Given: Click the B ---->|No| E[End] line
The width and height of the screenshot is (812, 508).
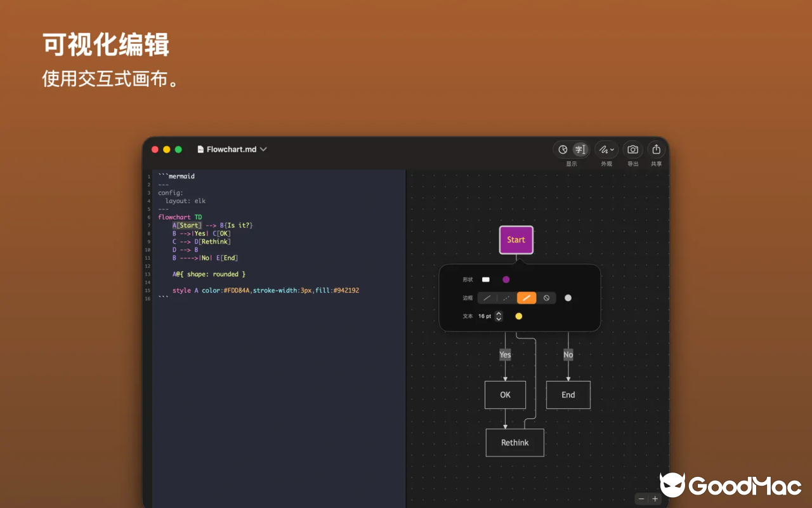Looking at the screenshot, I should coord(206,258).
